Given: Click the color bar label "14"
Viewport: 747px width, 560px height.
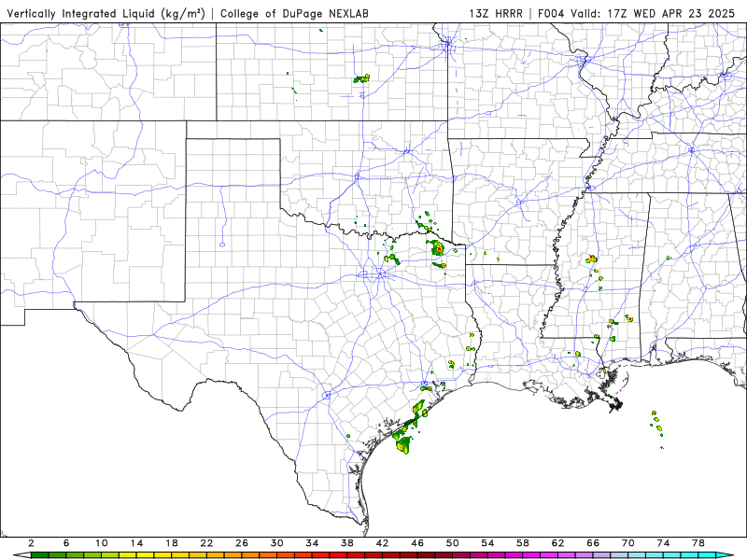Looking at the screenshot, I should click(136, 543).
